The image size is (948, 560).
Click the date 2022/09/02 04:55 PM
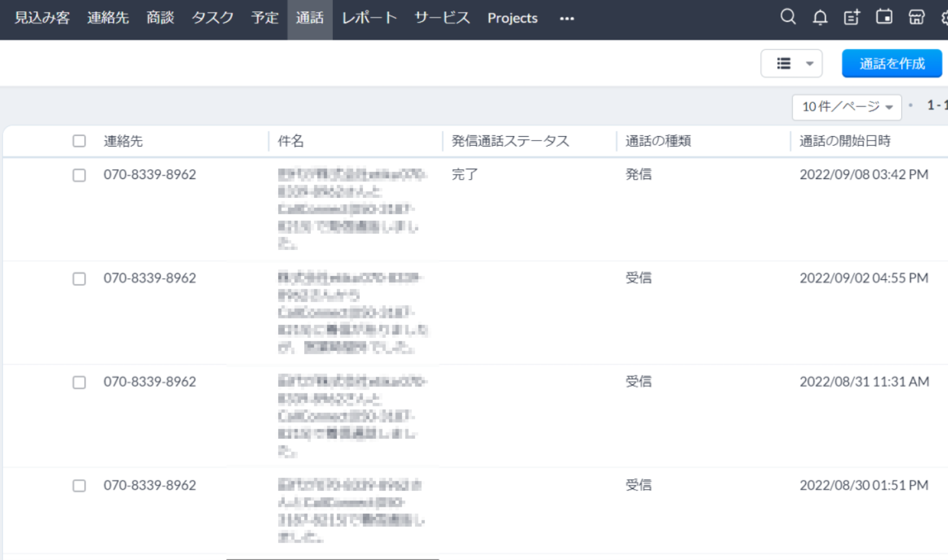(x=864, y=278)
